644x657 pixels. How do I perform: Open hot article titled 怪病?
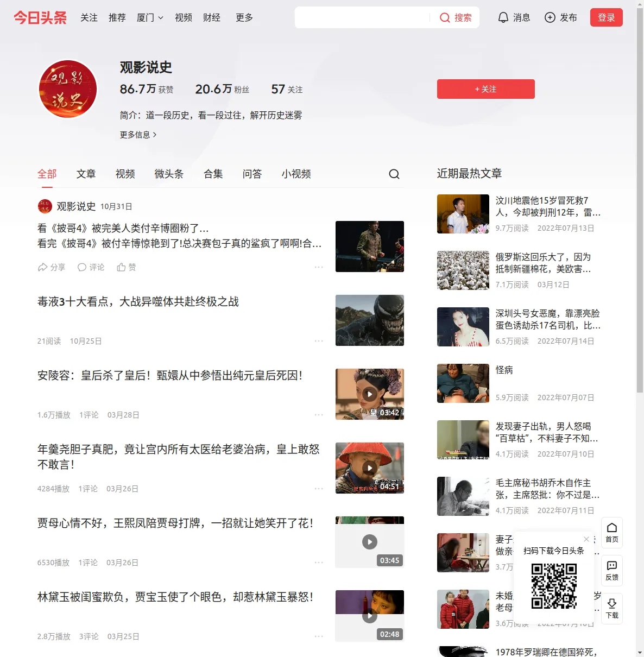pyautogui.click(x=504, y=370)
